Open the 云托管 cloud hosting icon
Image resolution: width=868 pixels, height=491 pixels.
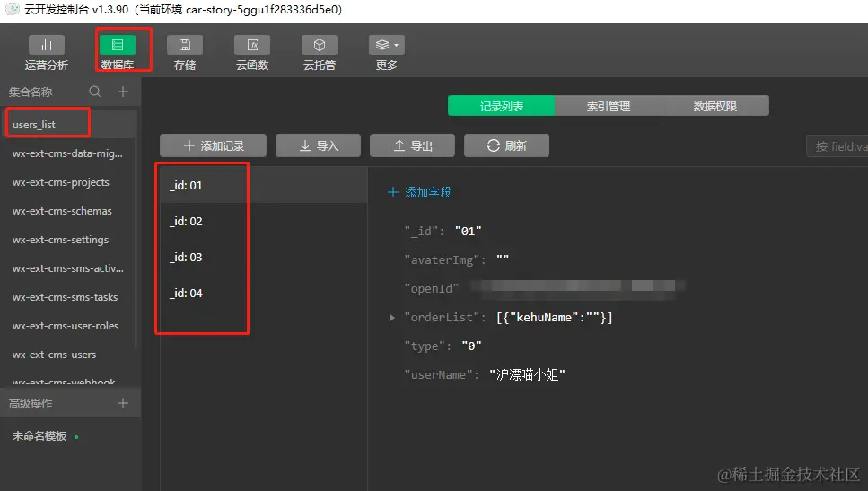[x=320, y=46]
